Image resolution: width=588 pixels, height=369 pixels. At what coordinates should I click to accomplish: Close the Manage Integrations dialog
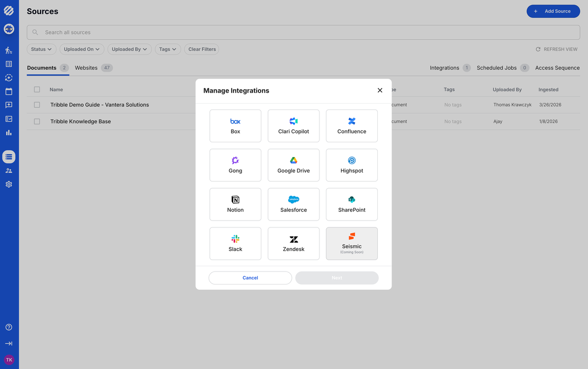[380, 91]
